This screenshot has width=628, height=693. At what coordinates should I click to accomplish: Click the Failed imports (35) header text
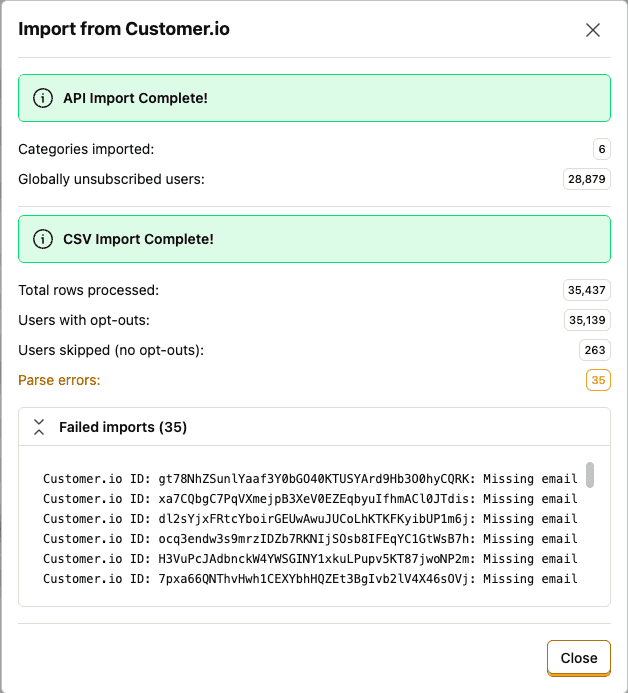(123, 427)
